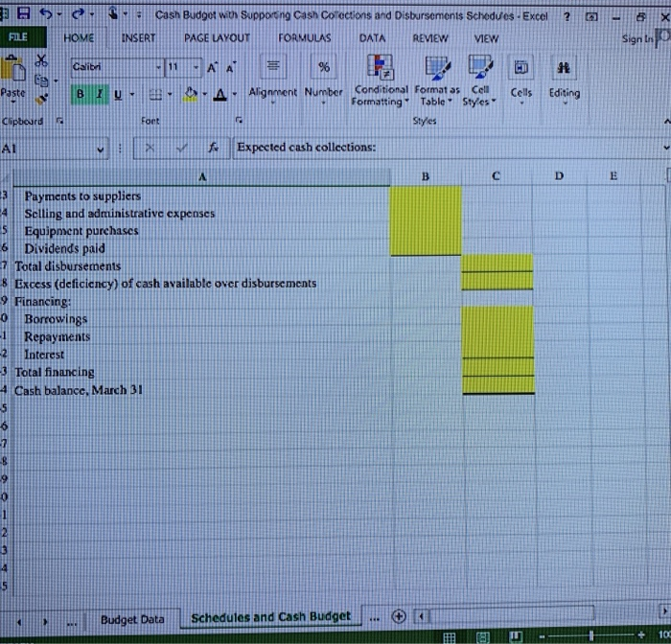The height and width of the screenshot is (644, 671).
Task: Click the Format Painter brush icon
Action: pos(41,99)
